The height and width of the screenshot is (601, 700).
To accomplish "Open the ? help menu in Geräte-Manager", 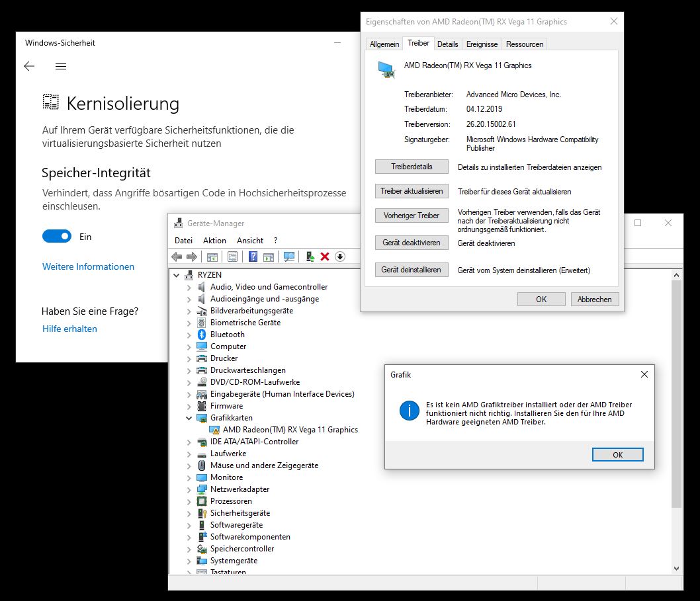I will click(x=275, y=241).
